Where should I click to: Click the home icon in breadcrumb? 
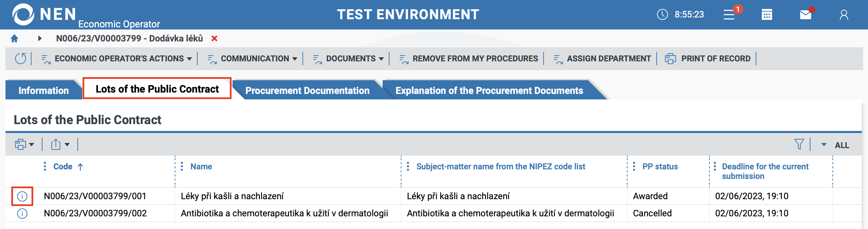[x=14, y=38]
